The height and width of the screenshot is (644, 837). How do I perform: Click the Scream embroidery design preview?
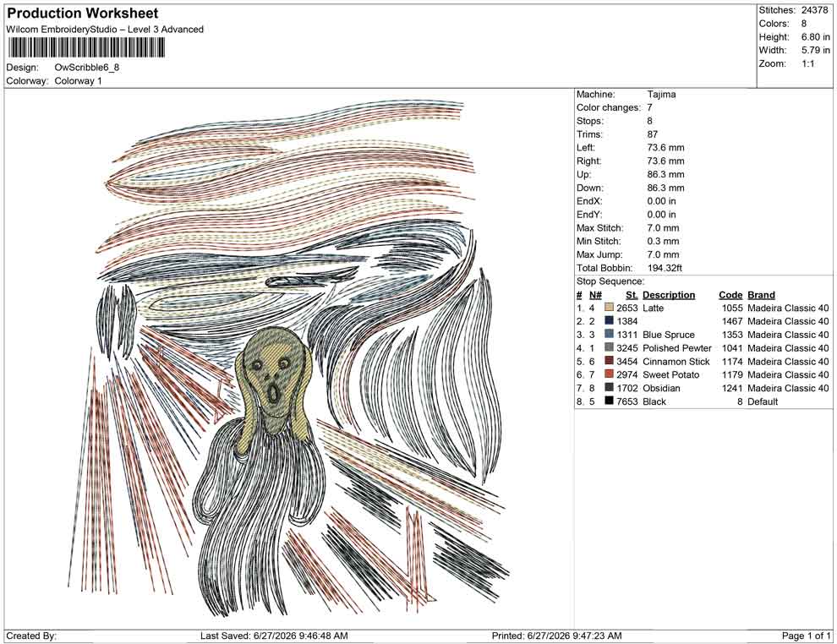pyautogui.click(x=289, y=357)
